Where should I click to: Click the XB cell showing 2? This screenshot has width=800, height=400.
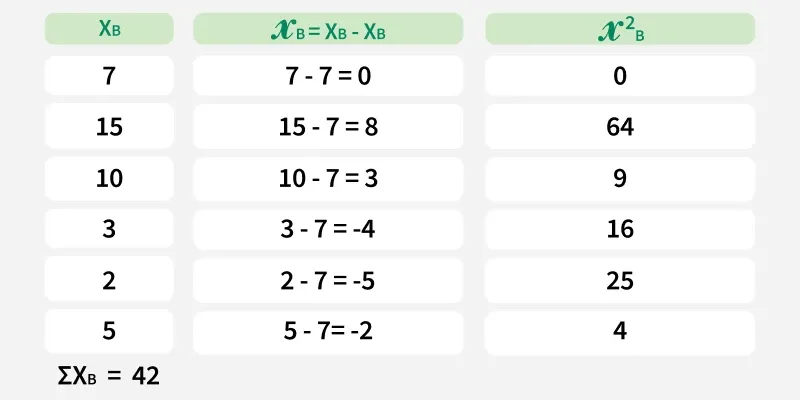[x=109, y=280]
